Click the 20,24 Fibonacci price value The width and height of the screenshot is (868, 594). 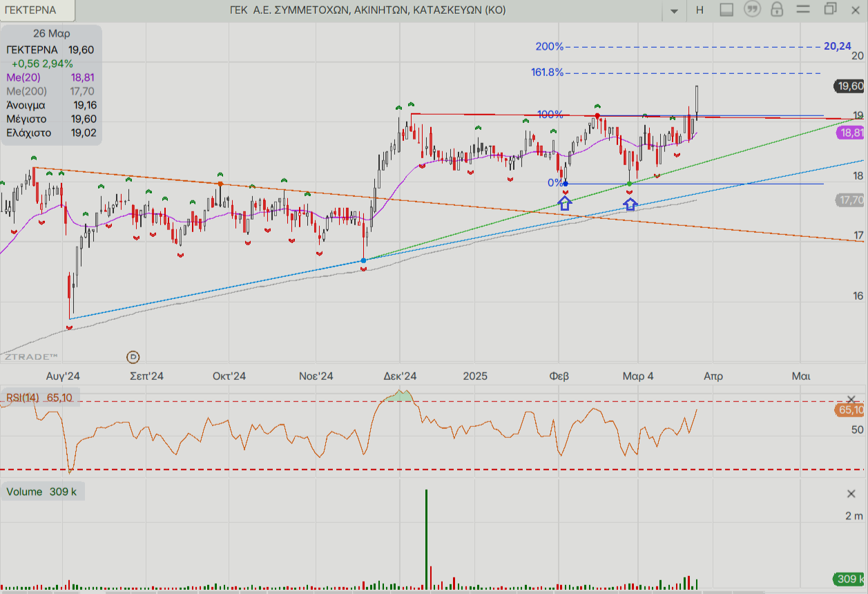point(838,46)
